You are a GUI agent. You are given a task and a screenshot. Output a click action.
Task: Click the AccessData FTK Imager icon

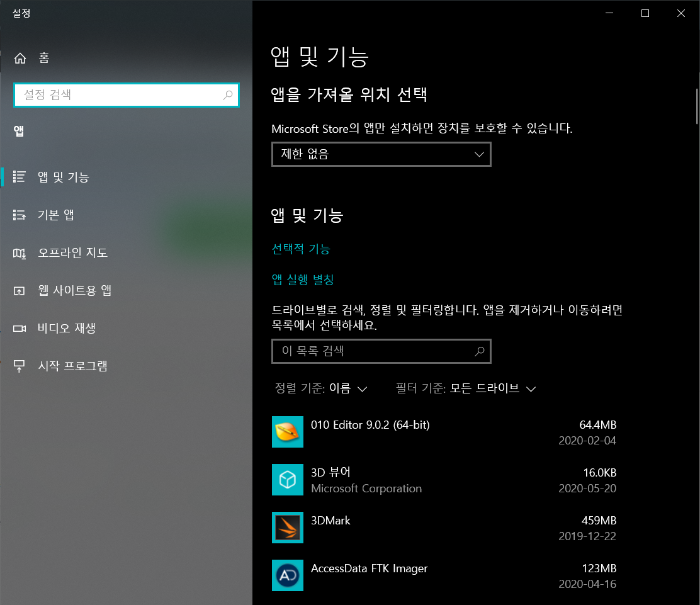(288, 575)
